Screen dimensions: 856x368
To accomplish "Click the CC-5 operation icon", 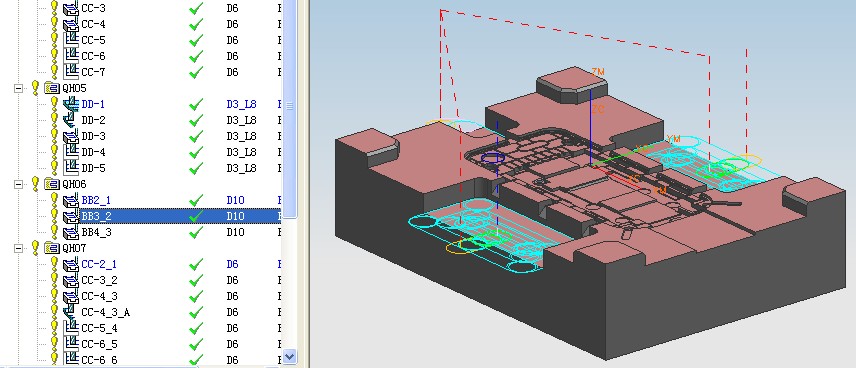I will 71,40.
